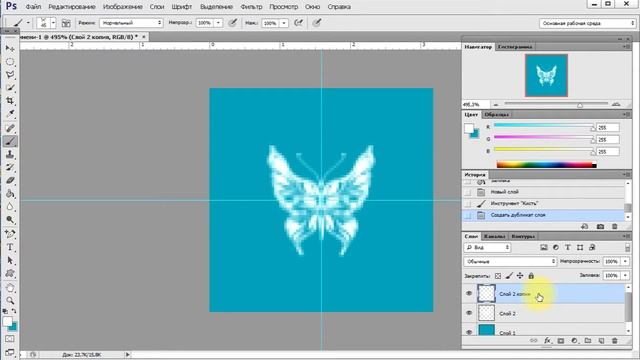The width and height of the screenshot is (640, 360).
Task: Select the Custom Shape tool
Action: [x=10, y=273]
